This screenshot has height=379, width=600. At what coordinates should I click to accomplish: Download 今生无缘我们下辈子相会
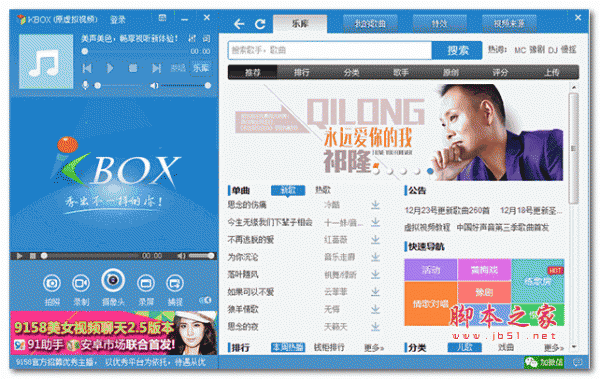(x=375, y=222)
